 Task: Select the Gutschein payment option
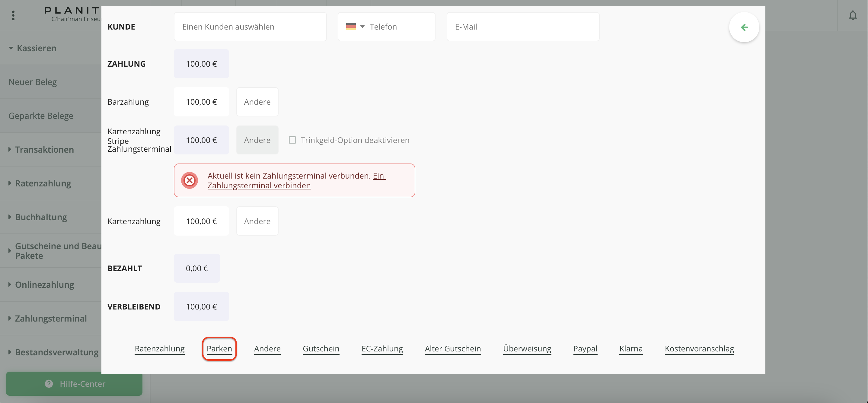click(x=321, y=348)
